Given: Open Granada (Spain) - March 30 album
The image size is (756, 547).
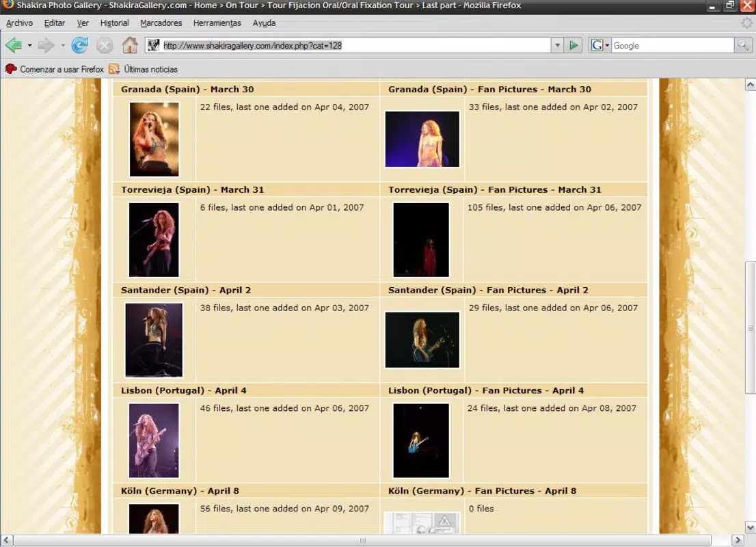Looking at the screenshot, I should point(187,90).
